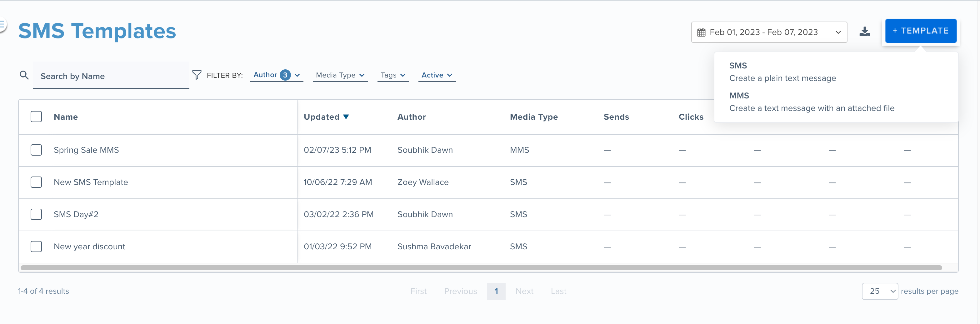Open the sidebar menu icon at top left

[2, 25]
